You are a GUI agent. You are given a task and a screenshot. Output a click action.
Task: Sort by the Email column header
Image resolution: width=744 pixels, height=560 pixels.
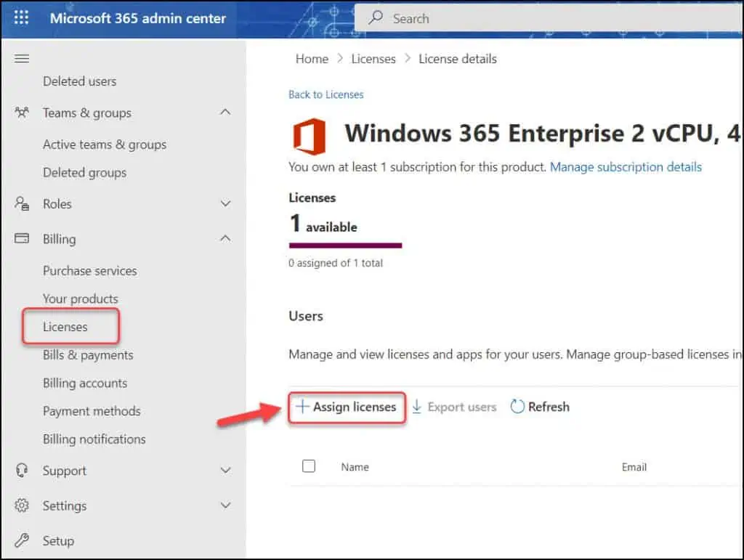634,466
